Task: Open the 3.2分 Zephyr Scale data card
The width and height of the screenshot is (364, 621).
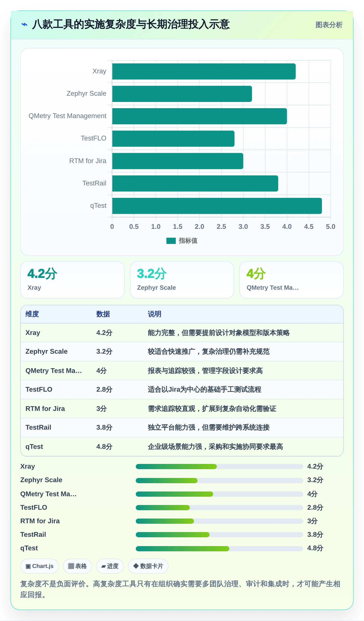Action: tap(182, 280)
